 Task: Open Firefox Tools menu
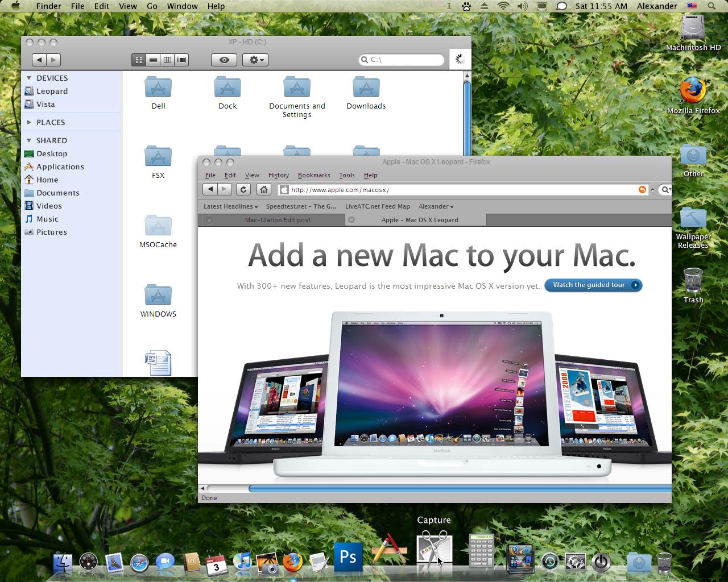[347, 175]
